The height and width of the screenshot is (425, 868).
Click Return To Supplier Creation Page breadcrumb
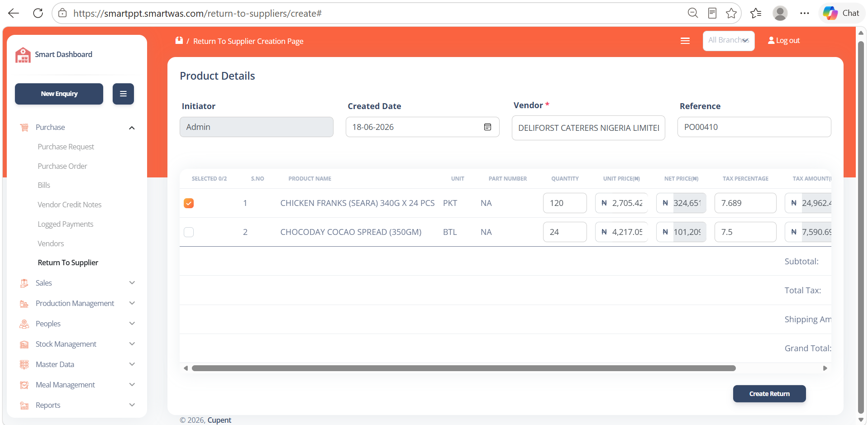click(248, 41)
